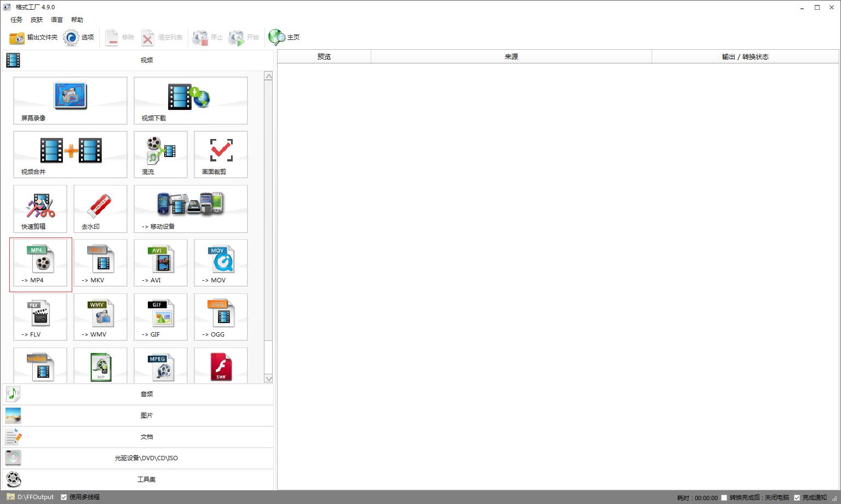841x504 pixels.
Task: Open the skin (皮肤) menu
Action: click(37, 20)
